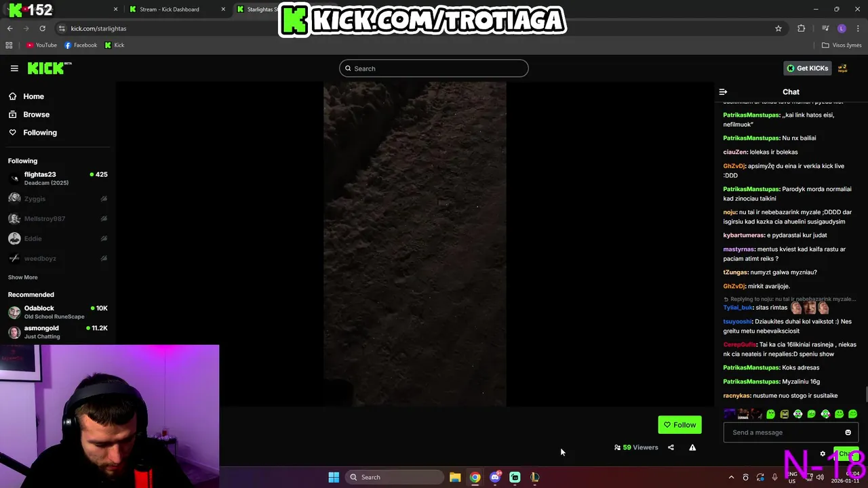
Task: Close the Stream - Kick Dashboard tab
Action: tap(224, 9)
